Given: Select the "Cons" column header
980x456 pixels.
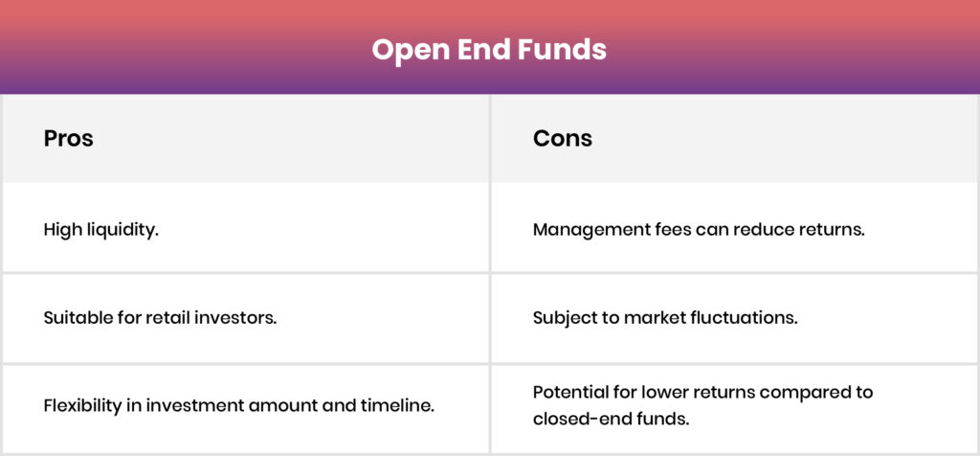Looking at the screenshot, I should pyautogui.click(x=562, y=138).
